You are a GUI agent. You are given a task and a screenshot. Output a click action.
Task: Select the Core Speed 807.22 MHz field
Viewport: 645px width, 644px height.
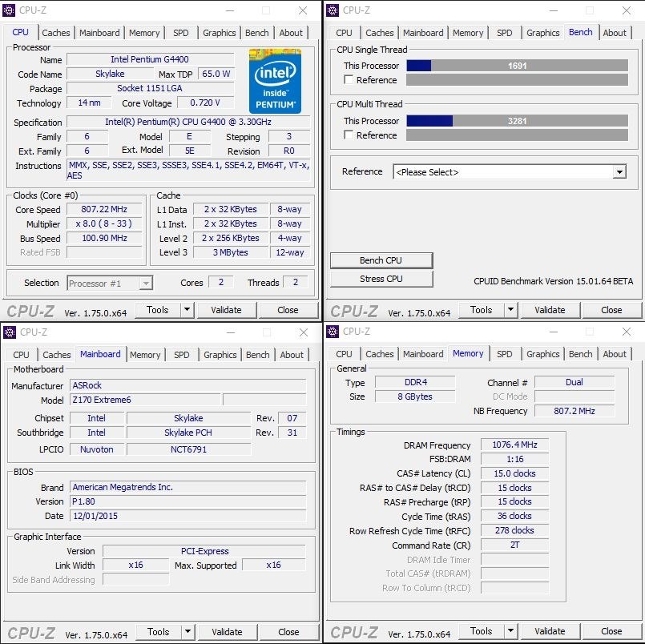pyautogui.click(x=104, y=209)
